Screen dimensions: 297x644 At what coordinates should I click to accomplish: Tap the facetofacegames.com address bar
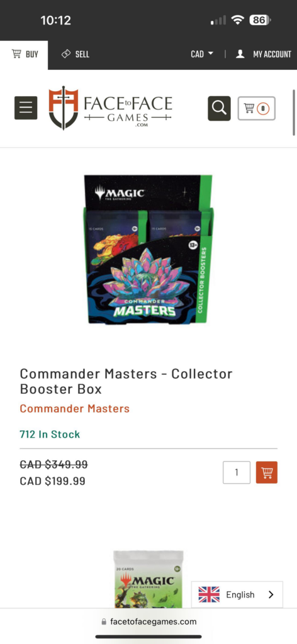point(148,621)
